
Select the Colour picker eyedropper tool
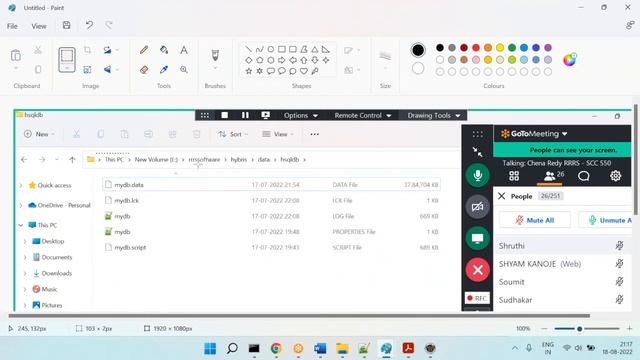[x=164, y=70]
